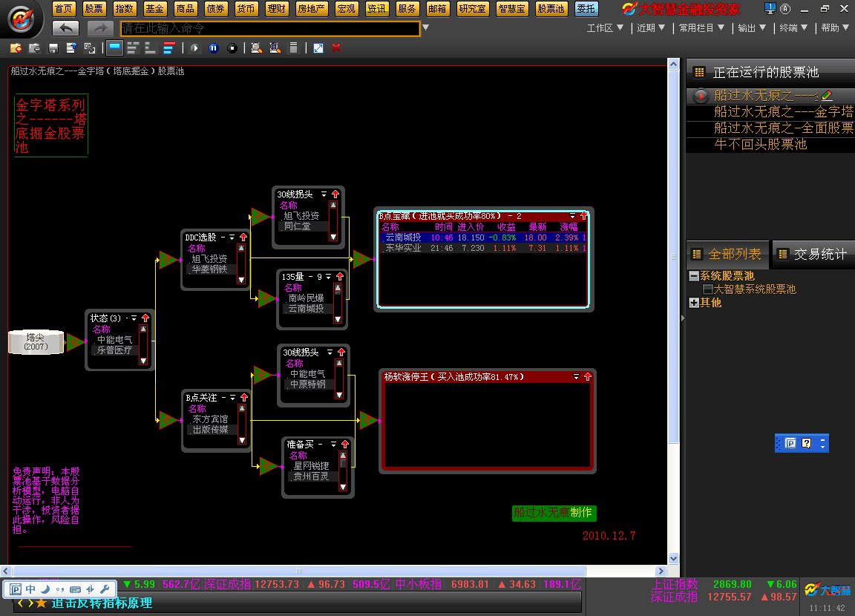Viewport: 855px width, 616px height.
Task: Select 云南城投 row in B点宝藏 table
Action: 482,237
